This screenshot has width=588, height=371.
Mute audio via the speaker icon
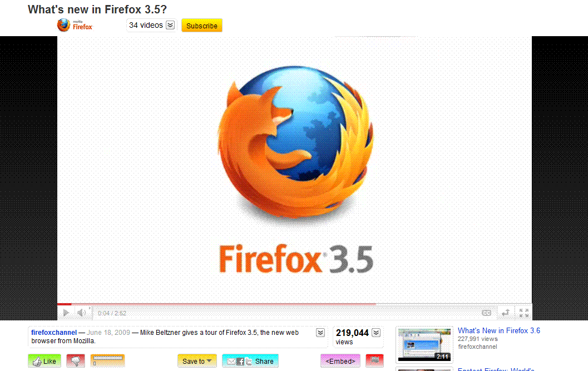tap(81, 313)
